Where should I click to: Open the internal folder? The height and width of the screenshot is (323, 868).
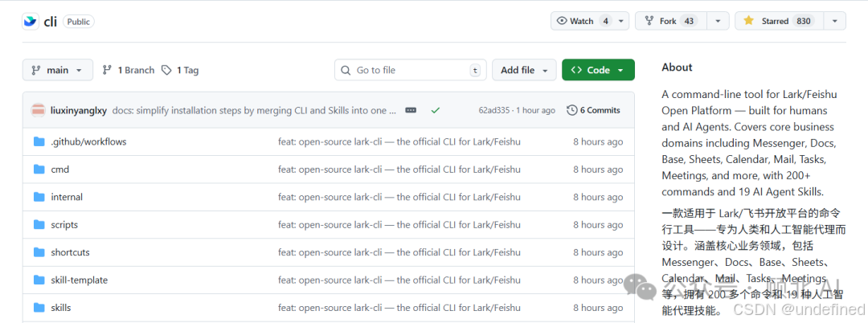point(67,197)
